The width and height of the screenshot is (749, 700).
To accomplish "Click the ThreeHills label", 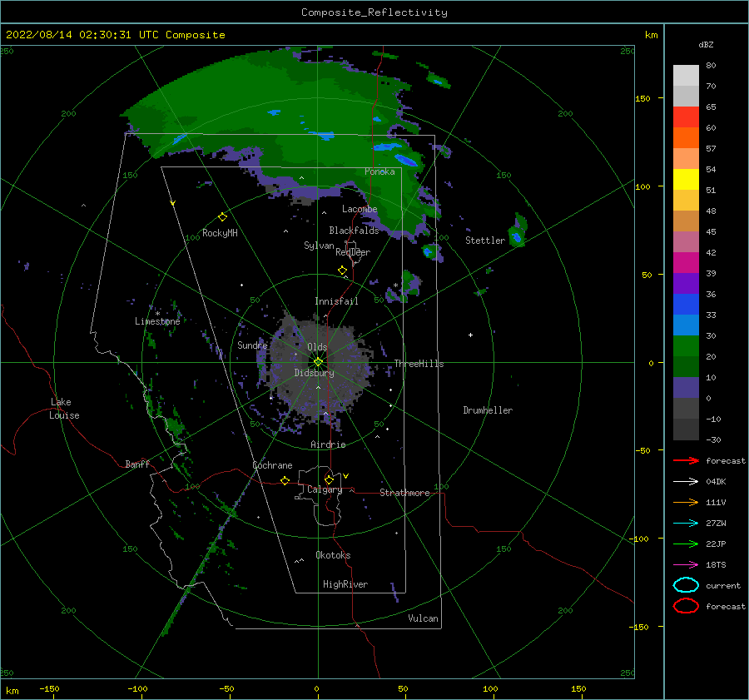I will (419, 364).
